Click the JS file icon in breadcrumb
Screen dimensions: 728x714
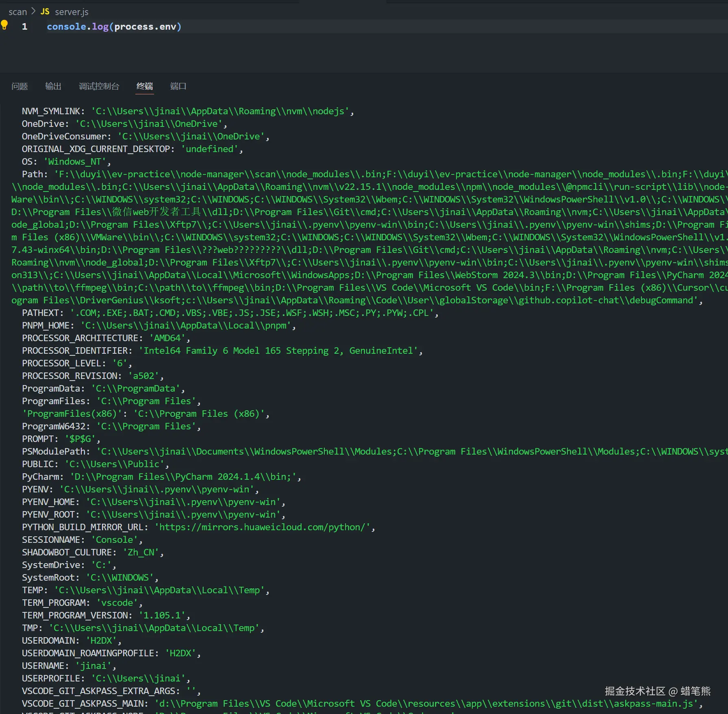tap(45, 12)
